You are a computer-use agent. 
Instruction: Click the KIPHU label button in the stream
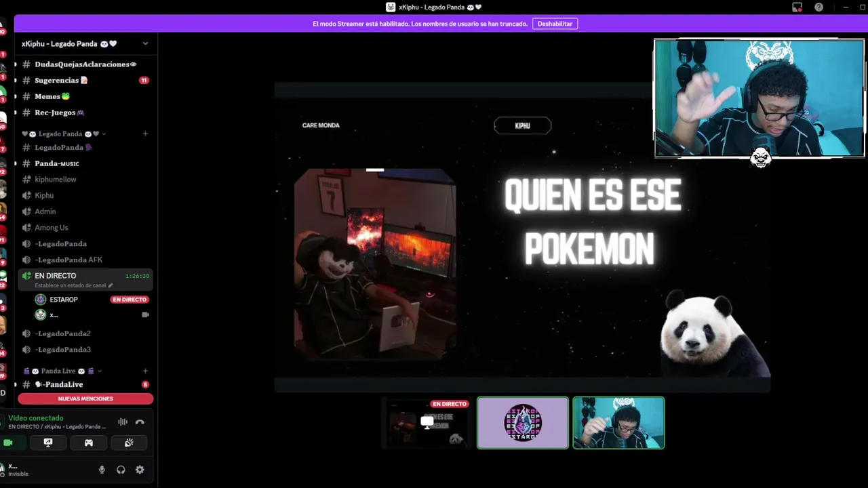pos(522,125)
